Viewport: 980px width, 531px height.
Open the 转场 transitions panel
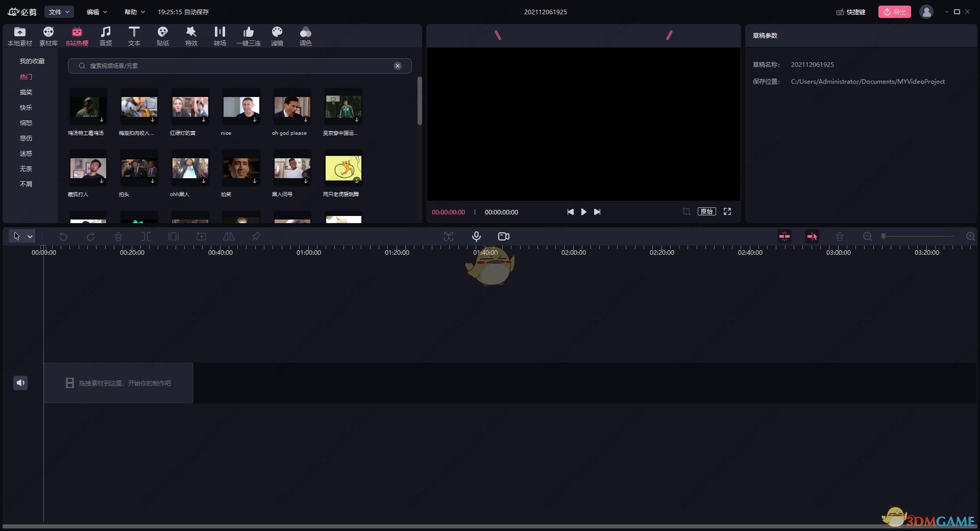tap(219, 36)
